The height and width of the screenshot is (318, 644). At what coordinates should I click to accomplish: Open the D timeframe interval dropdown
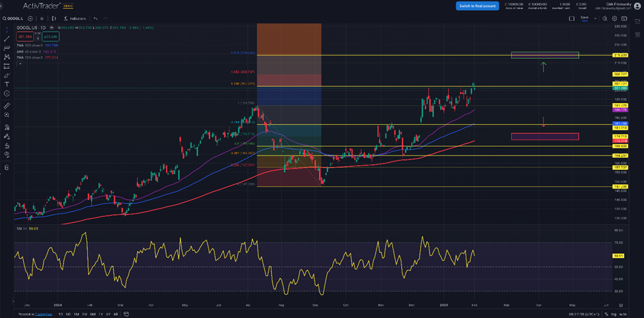(x=42, y=19)
